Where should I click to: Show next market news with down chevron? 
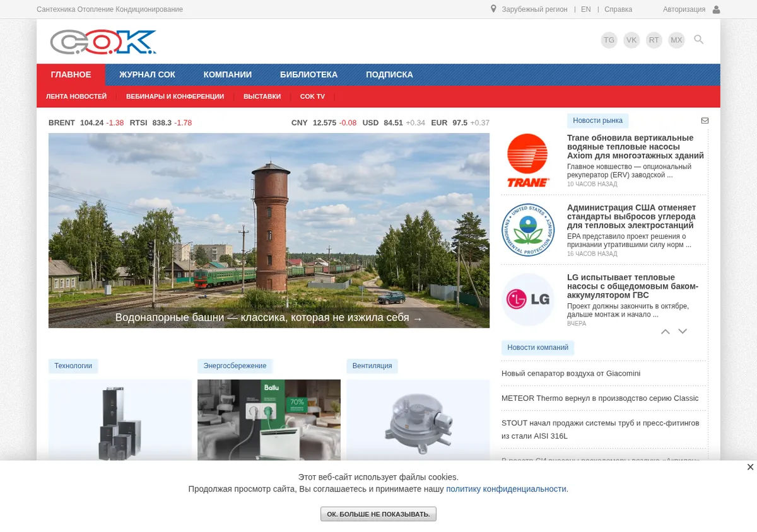pos(683,332)
